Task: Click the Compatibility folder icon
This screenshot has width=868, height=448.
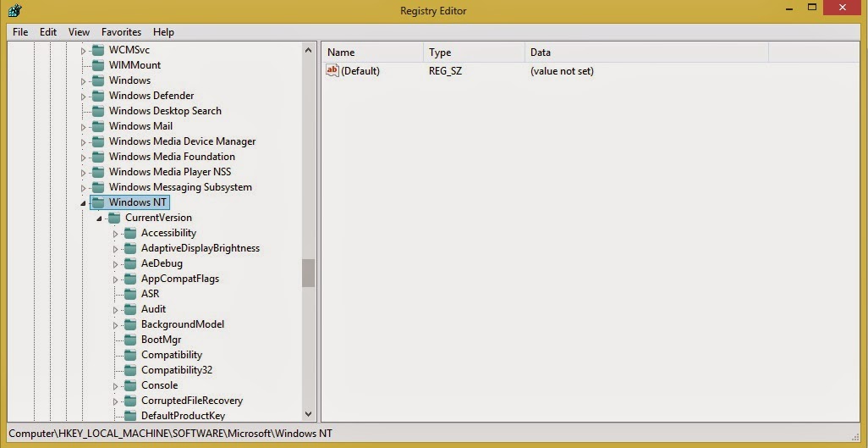Action: pyautogui.click(x=130, y=355)
